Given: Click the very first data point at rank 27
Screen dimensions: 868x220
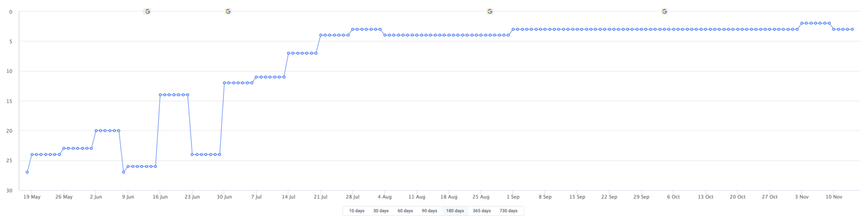Looking at the screenshot, I should point(27,172).
